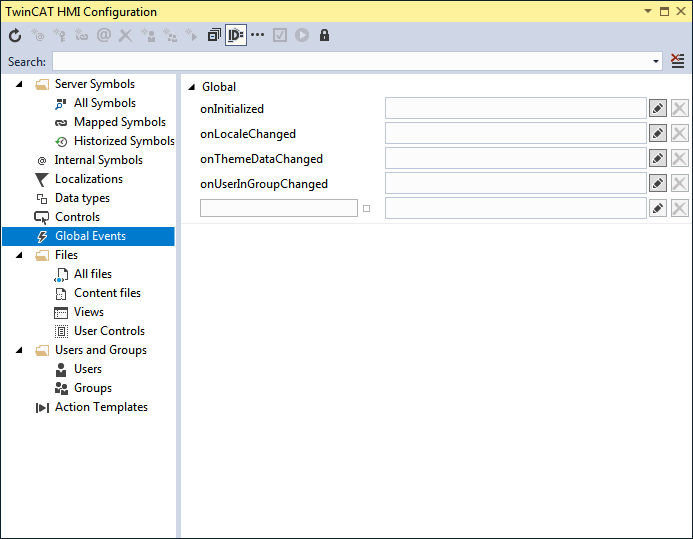693x539 pixels.
Task: Click the lock icon in the toolbar
Action: (x=324, y=35)
